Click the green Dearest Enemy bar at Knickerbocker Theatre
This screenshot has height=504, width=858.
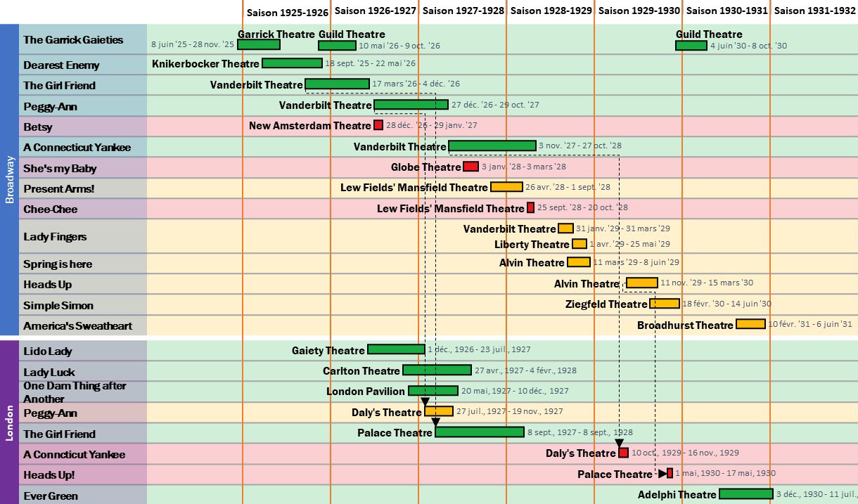point(291,63)
